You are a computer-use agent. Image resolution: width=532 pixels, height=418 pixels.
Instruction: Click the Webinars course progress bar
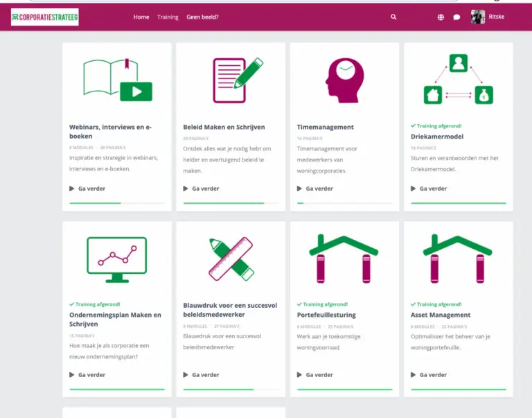point(117,203)
